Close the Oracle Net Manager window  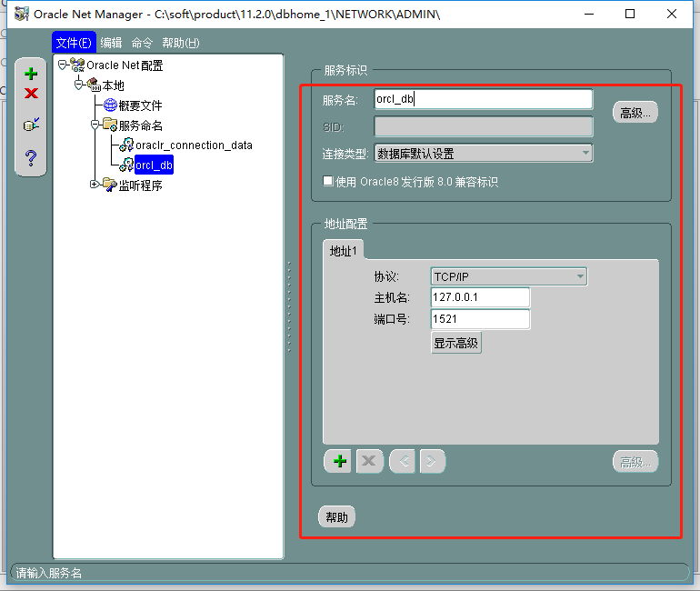point(672,15)
